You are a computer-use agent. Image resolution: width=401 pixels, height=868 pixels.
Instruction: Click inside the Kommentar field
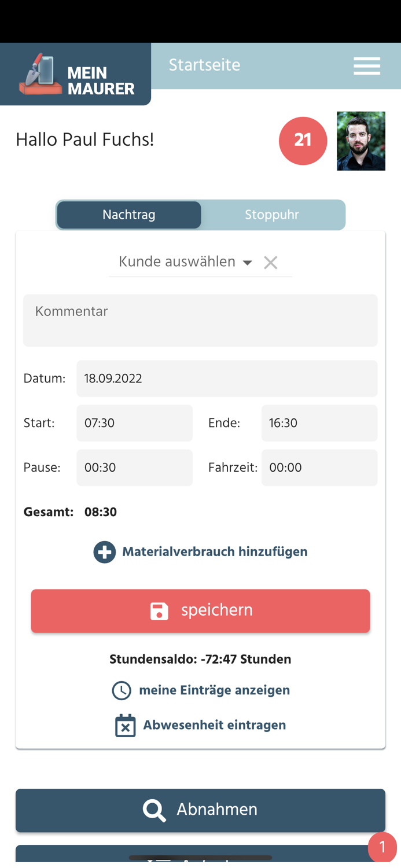tap(200, 320)
